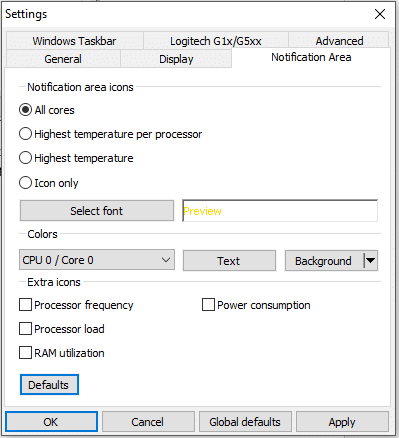
Task: Open the CPU 0 / Core 0 dropdown
Action: [x=97, y=260]
